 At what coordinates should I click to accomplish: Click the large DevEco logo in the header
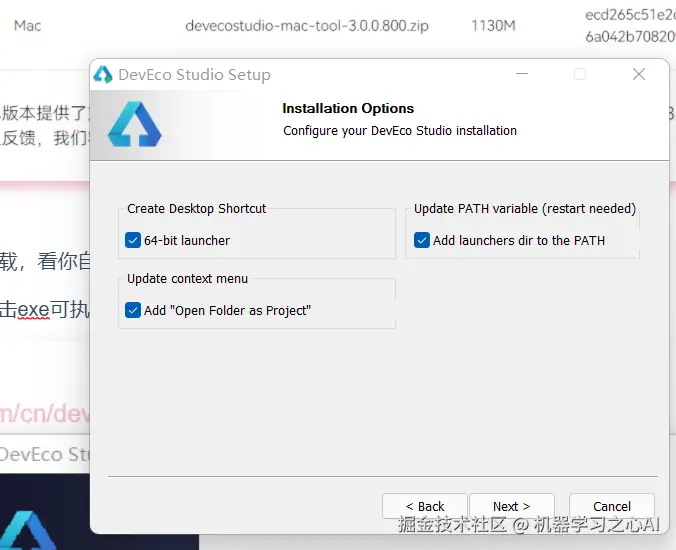(135, 124)
